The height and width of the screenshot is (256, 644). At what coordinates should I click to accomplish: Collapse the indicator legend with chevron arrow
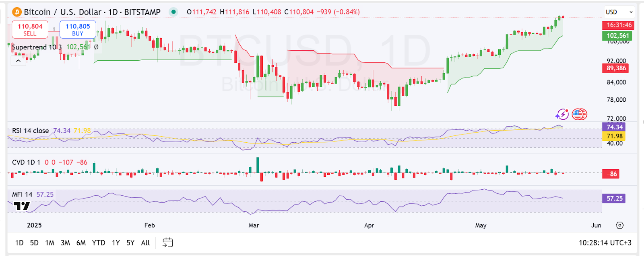point(18,61)
